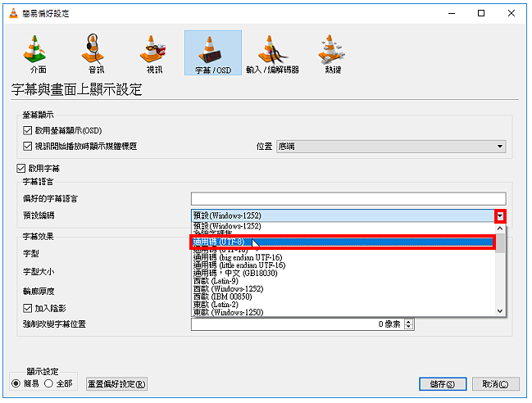Select the 簡易 display settings radio button
Viewport: 532px width, 403px height.
click(16, 383)
